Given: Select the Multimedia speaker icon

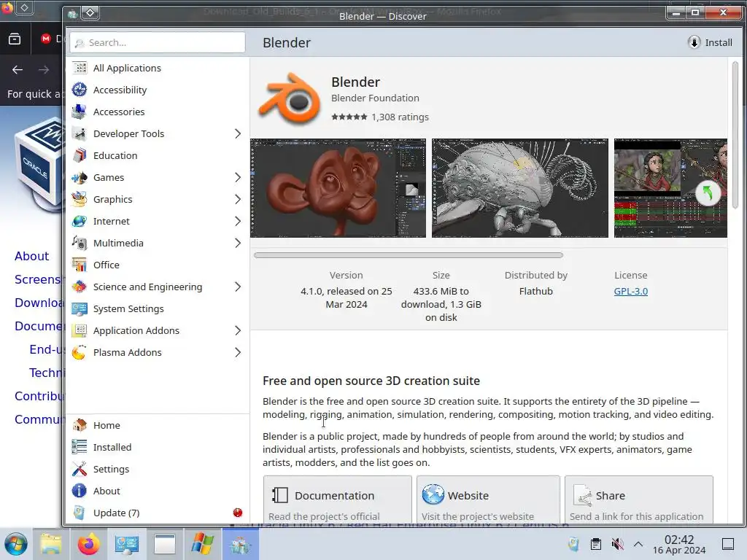Looking at the screenshot, I should coord(80,244).
